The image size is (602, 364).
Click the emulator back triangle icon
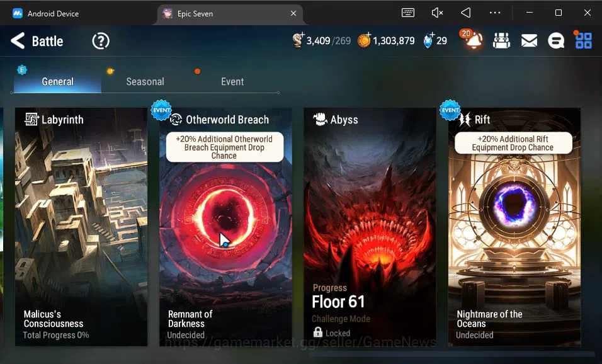click(x=466, y=13)
